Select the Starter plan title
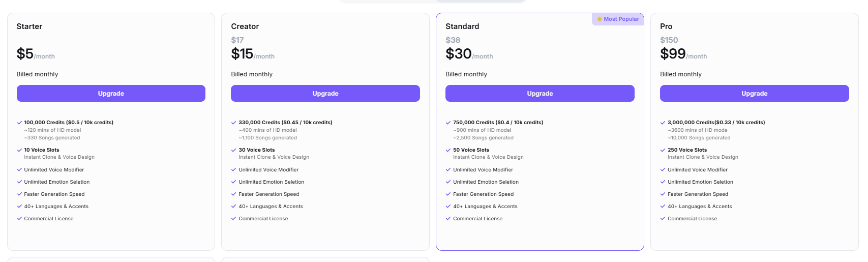Image resolution: width=868 pixels, height=262 pixels. click(29, 26)
